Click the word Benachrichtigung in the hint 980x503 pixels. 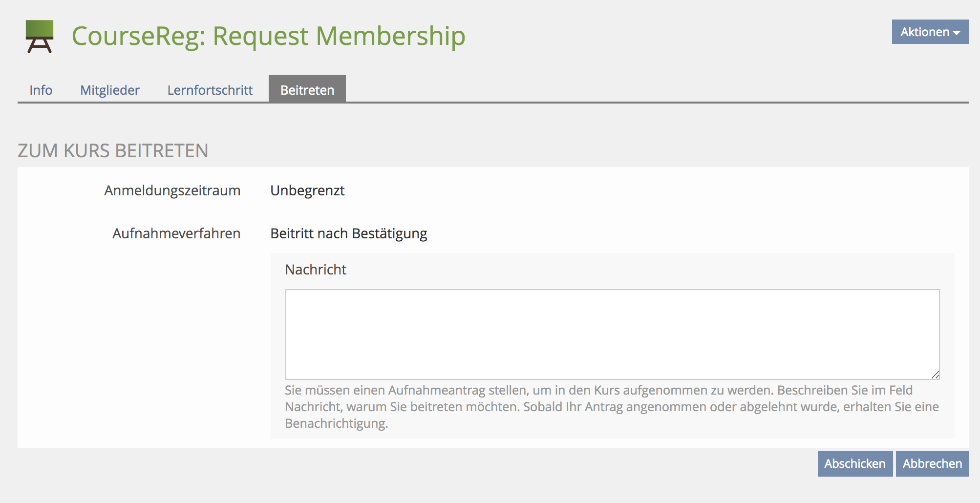336,423
